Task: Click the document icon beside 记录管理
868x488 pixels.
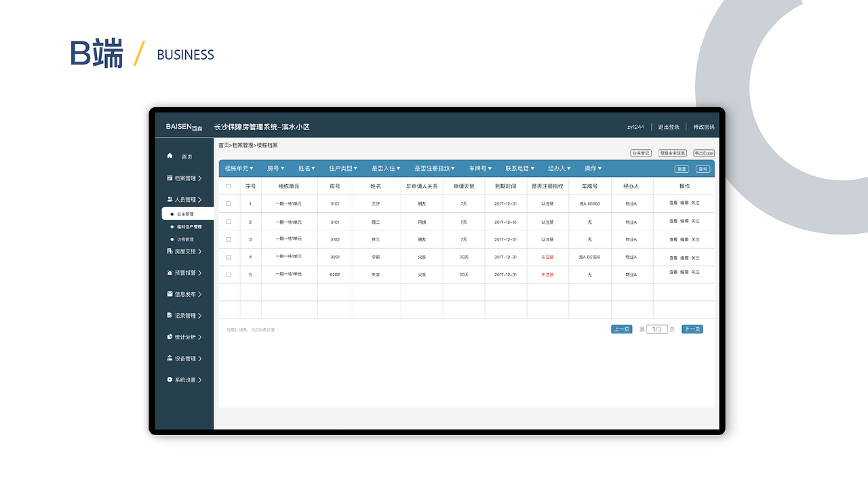Action: pos(170,316)
